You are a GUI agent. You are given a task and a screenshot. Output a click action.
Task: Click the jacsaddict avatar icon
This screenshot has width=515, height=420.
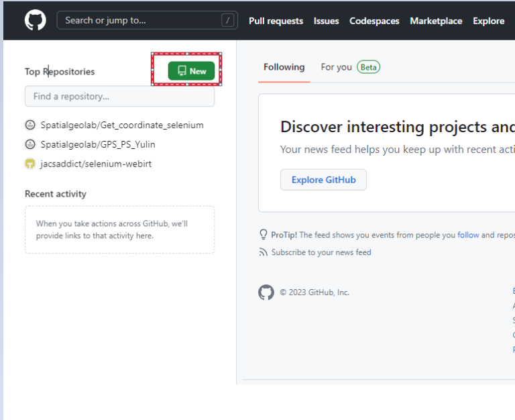coord(30,164)
